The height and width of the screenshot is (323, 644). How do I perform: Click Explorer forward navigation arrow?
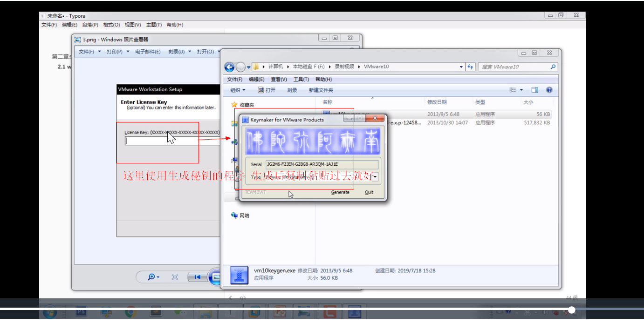click(240, 67)
